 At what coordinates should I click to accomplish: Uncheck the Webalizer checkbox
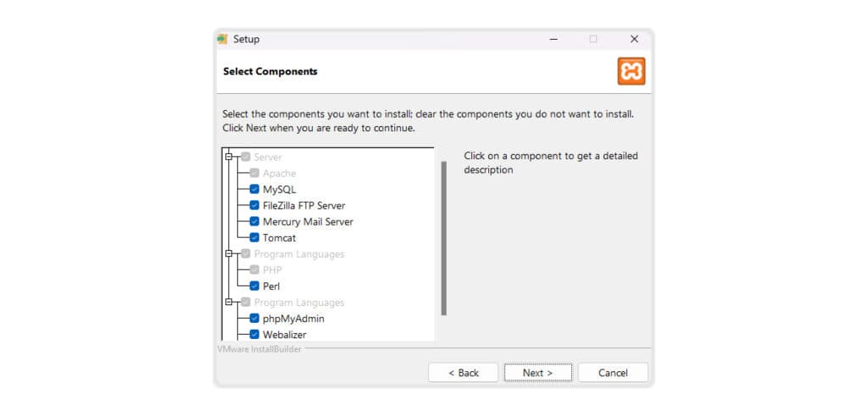tap(254, 334)
